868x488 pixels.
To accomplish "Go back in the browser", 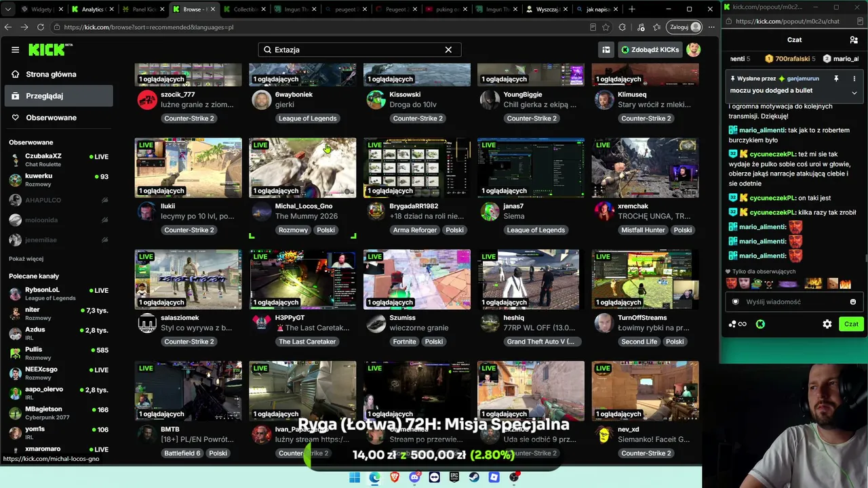I will pyautogui.click(x=8, y=27).
